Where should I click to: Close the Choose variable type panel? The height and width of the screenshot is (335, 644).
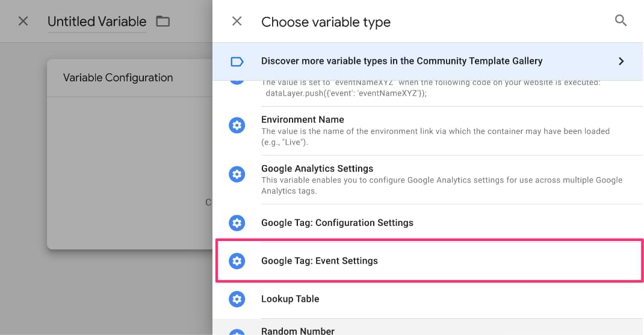pyautogui.click(x=237, y=21)
